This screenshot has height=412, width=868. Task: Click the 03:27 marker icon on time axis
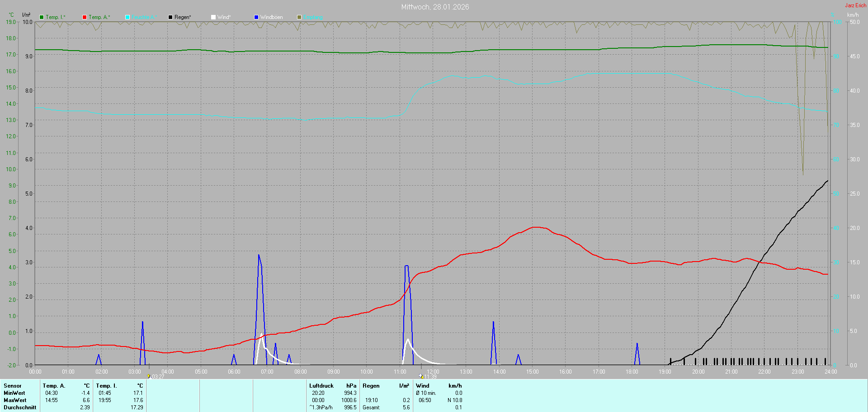pyautogui.click(x=148, y=376)
